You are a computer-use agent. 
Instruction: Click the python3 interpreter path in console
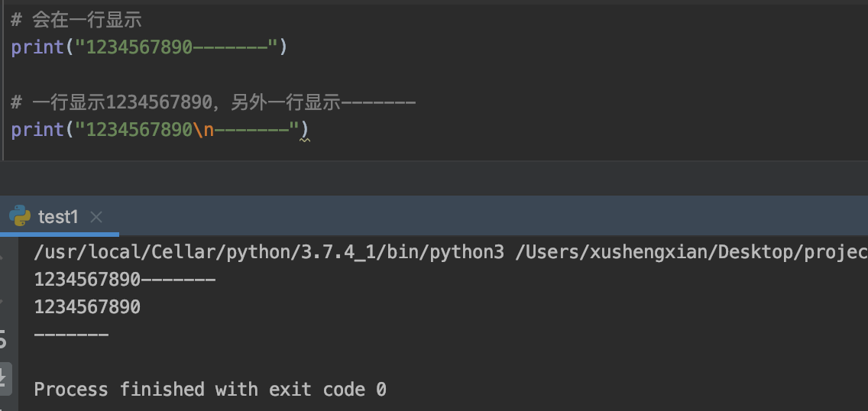tap(269, 253)
